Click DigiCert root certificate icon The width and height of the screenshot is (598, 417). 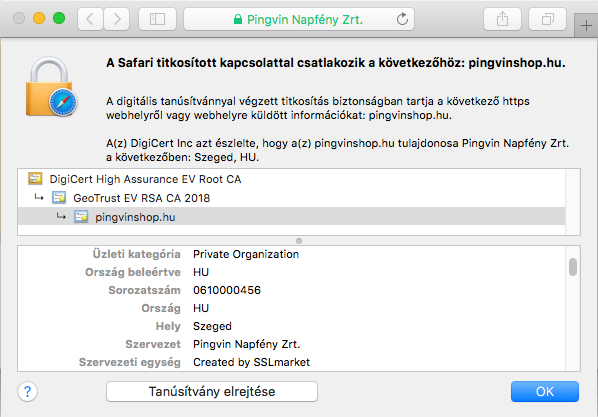[35, 179]
